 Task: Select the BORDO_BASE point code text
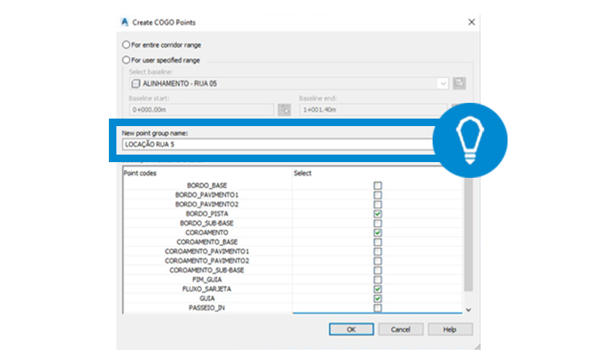click(x=207, y=185)
